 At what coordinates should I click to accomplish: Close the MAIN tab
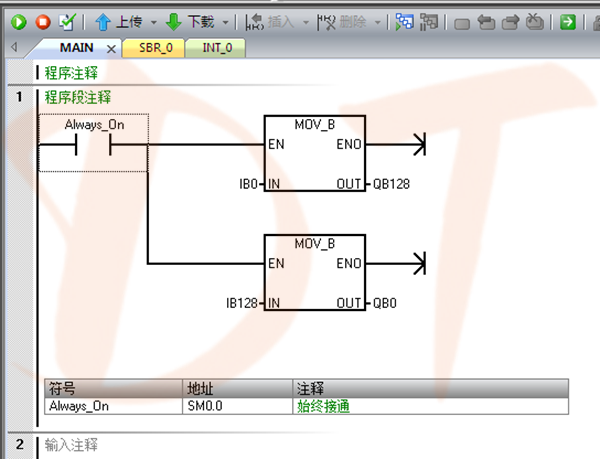[x=110, y=49]
